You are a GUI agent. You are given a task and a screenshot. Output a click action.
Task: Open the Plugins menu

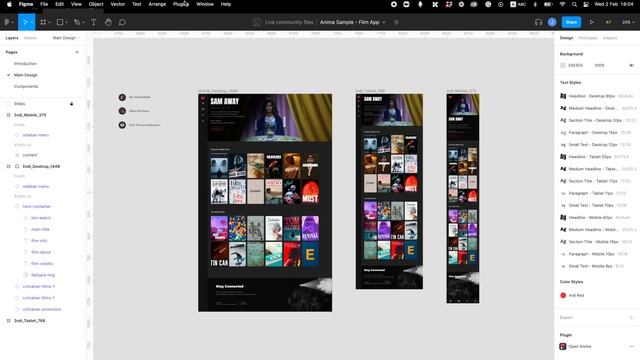[x=181, y=4]
